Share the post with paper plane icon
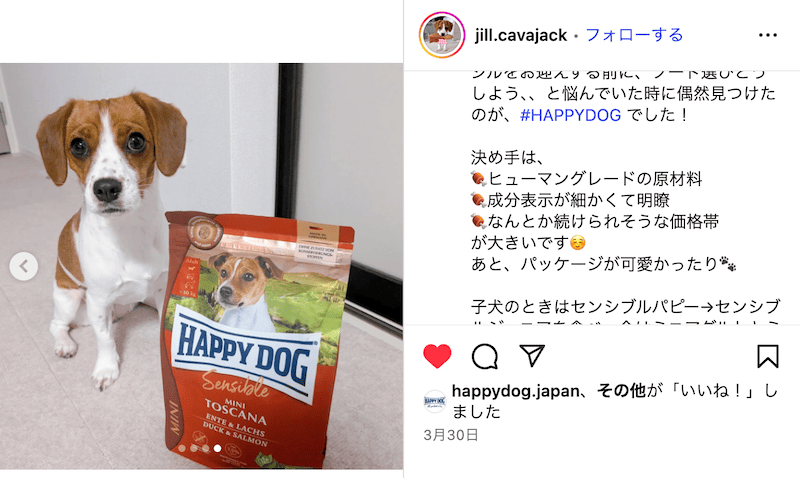The height and width of the screenshot is (478, 800). point(532,356)
